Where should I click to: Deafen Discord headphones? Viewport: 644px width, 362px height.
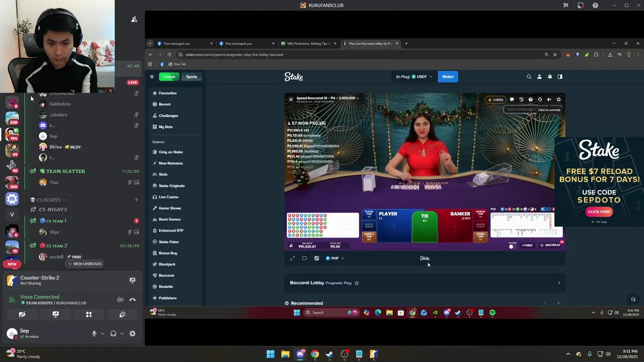click(x=113, y=333)
